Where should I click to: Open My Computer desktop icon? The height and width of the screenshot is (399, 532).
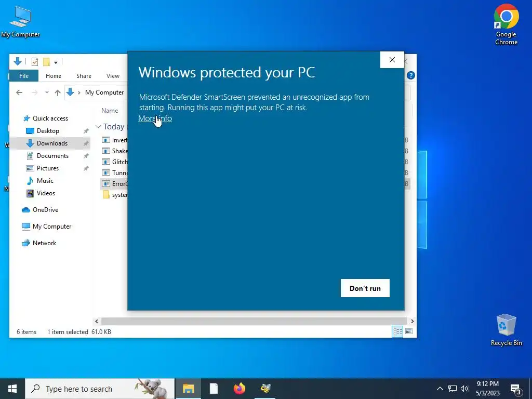(x=20, y=21)
